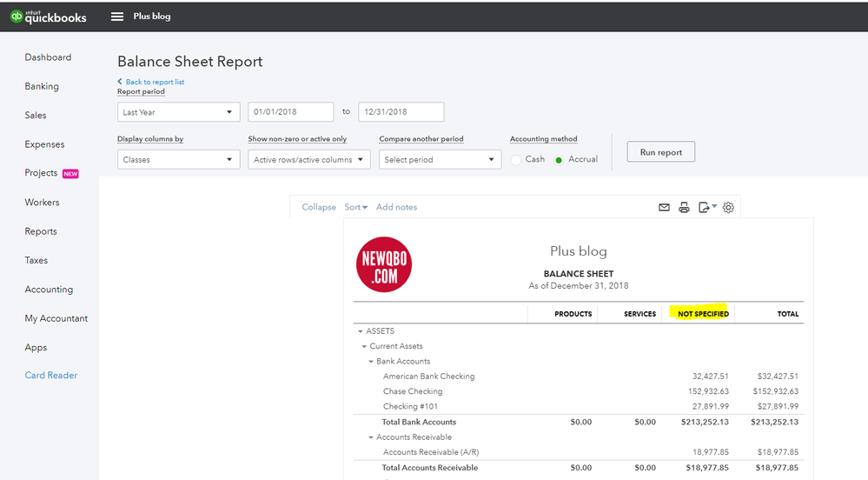
Task: Open report settings gear icon
Action: pos(728,207)
